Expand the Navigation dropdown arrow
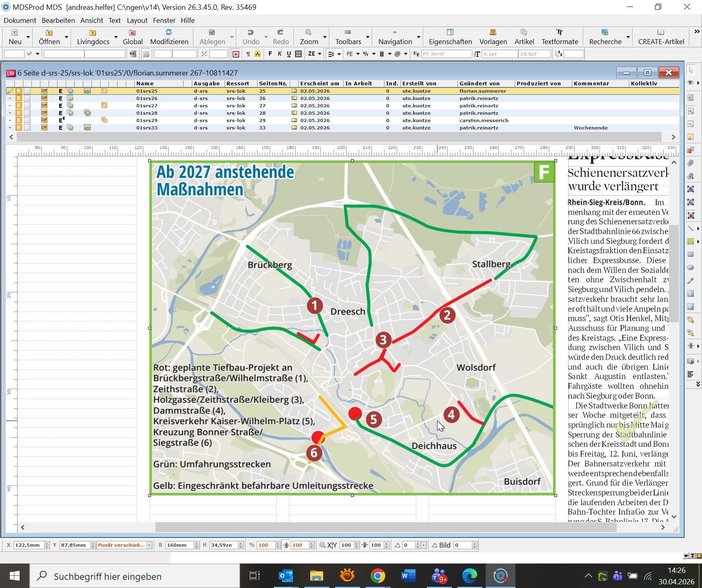Viewport: 702px width, 588px height. (x=419, y=37)
